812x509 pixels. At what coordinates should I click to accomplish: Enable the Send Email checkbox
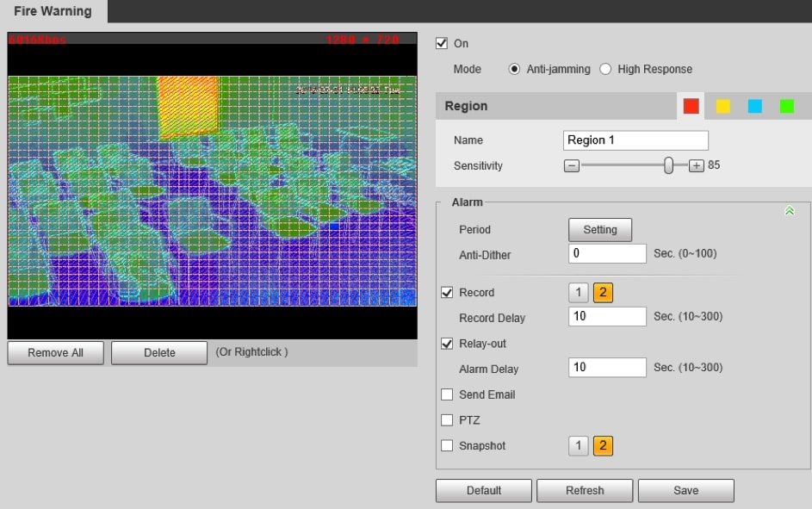tap(447, 394)
